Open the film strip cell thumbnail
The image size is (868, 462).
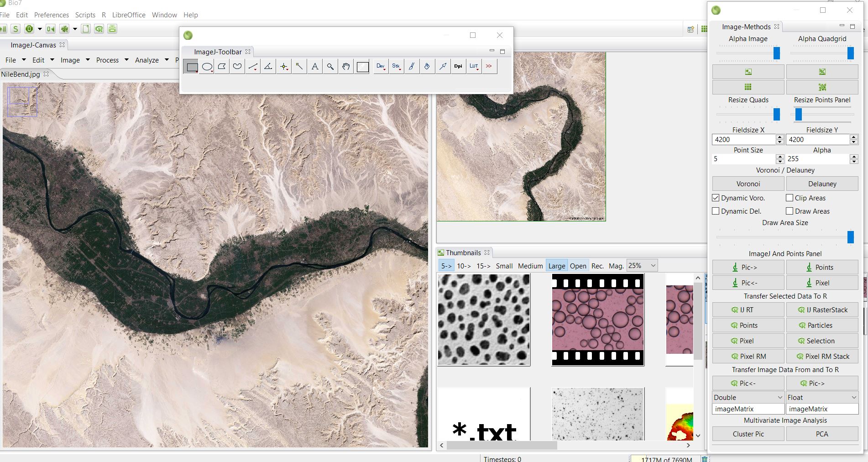(598, 320)
